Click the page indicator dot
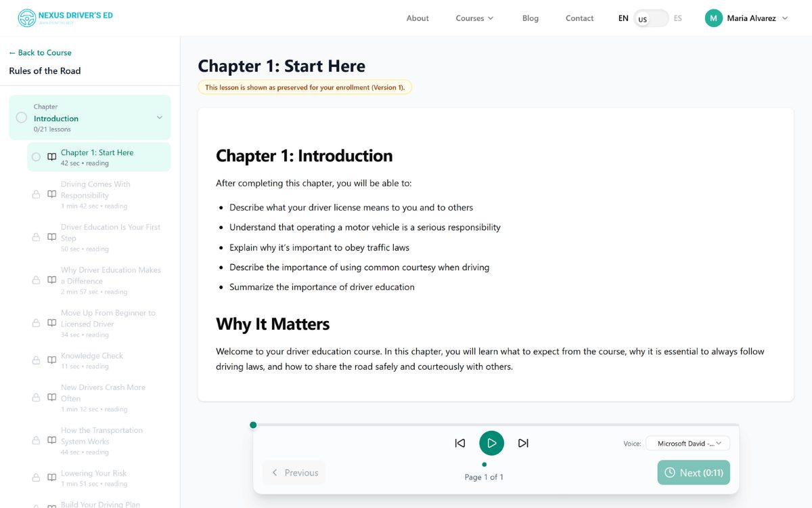This screenshot has height=508, width=812. [x=484, y=464]
